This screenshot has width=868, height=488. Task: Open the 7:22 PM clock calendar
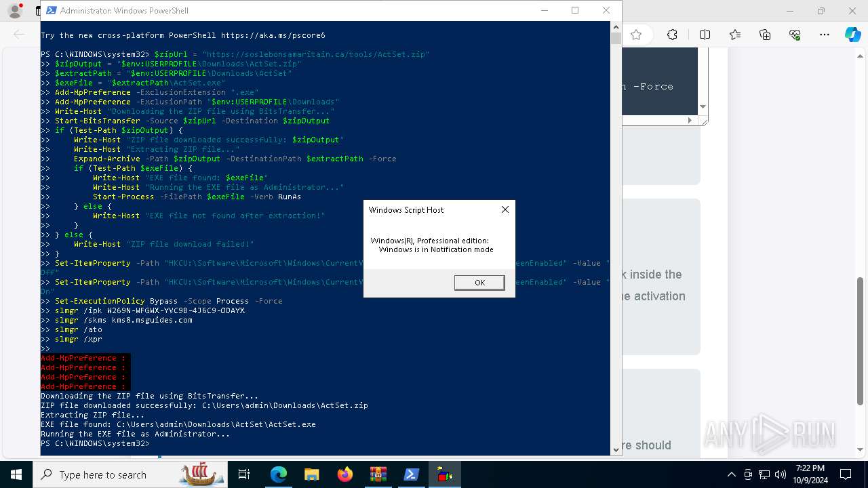[x=810, y=474]
